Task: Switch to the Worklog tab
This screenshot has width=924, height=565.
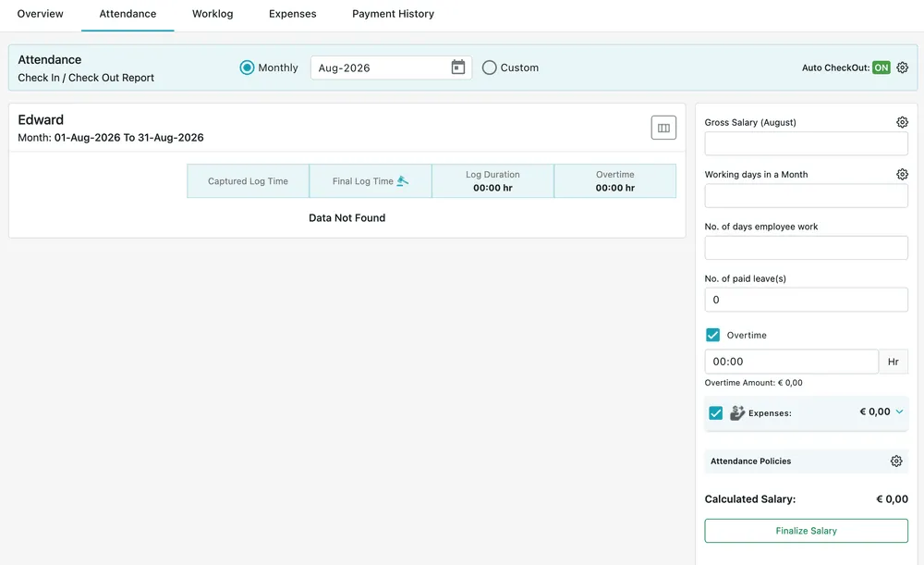Action: pos(213,14)
